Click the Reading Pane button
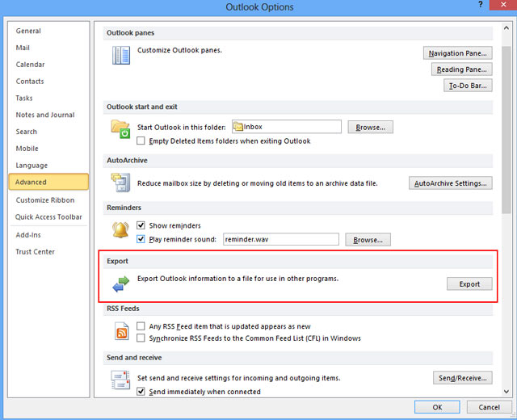The width and height of the screenshot is (517, 420). coord(461,69)
